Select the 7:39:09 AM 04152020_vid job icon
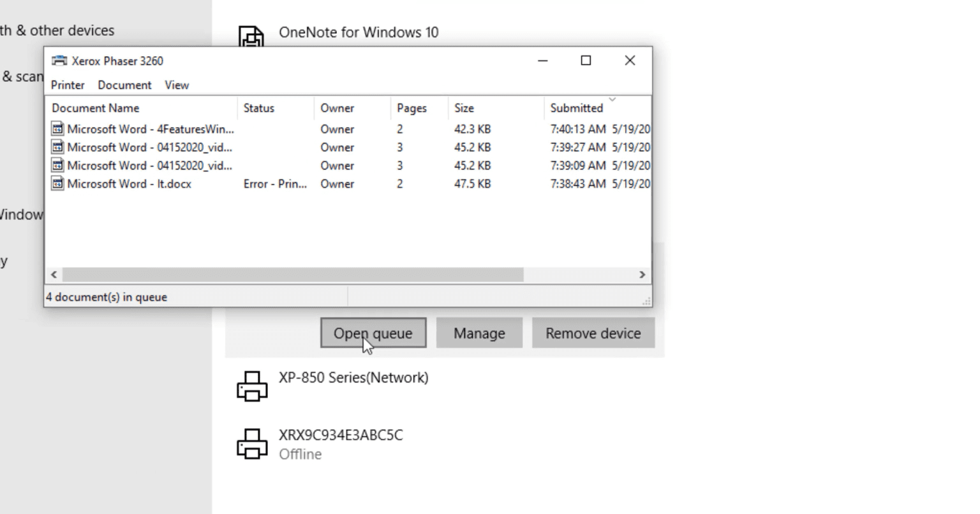 click(x=57, y=166)
